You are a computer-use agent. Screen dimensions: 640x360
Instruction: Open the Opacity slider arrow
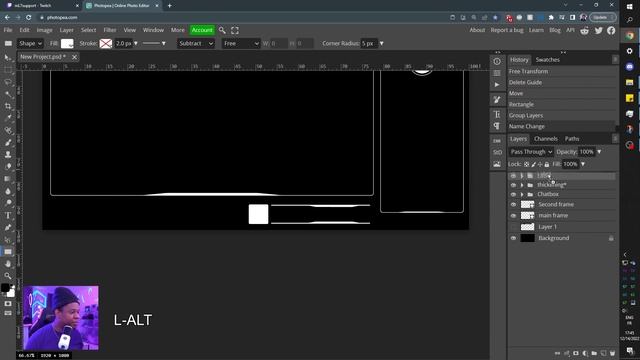pyautogui.click(x=599, y=152)
